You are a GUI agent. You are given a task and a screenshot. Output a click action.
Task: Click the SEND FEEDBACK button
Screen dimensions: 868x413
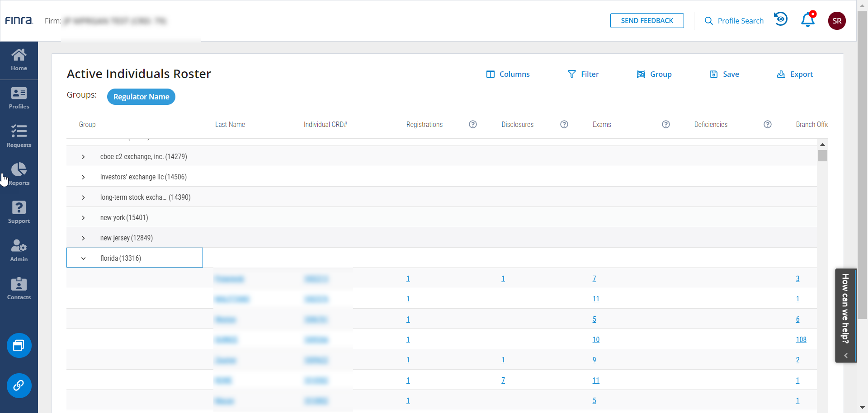(647, 21)
